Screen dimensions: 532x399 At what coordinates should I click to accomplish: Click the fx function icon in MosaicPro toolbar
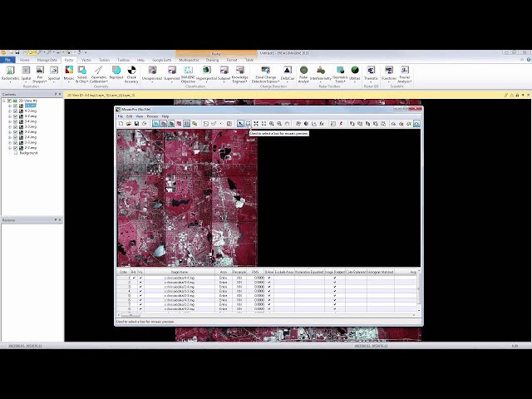coord(322,124)
